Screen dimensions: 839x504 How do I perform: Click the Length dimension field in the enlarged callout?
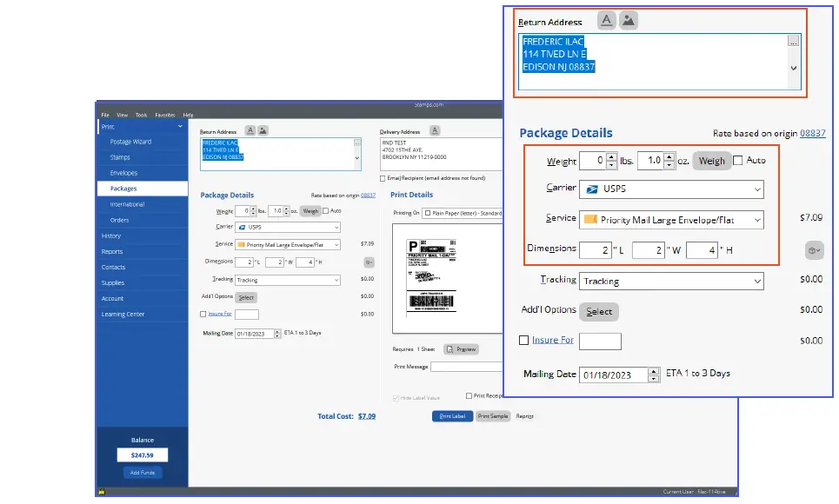[595, 250]
